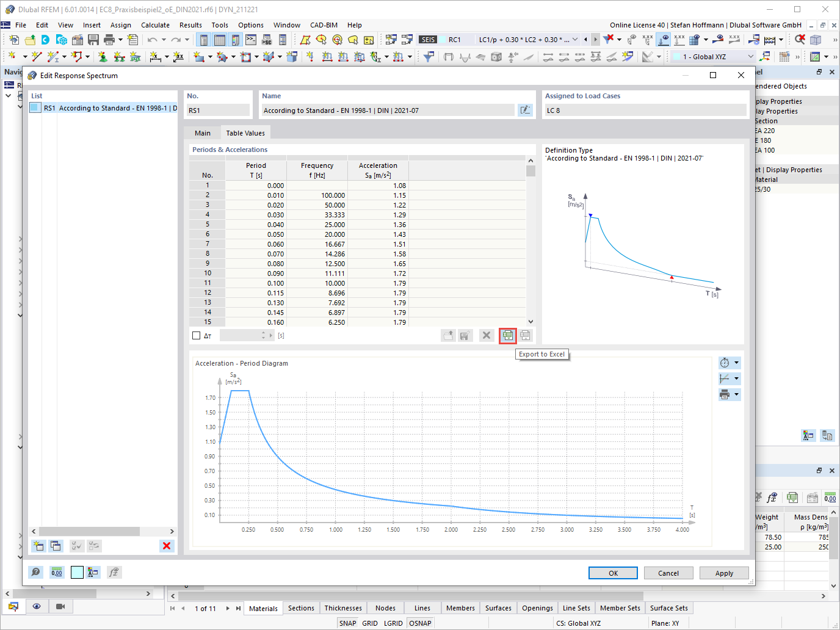Switch to the Main tab
Screen dimensions: 840x630
(x=202, y=132)
